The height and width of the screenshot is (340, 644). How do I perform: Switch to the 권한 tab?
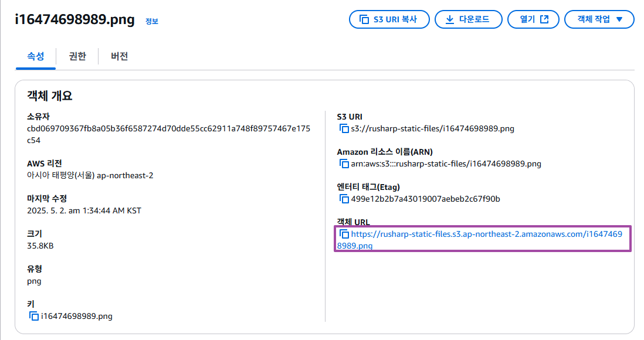point(77,56)
